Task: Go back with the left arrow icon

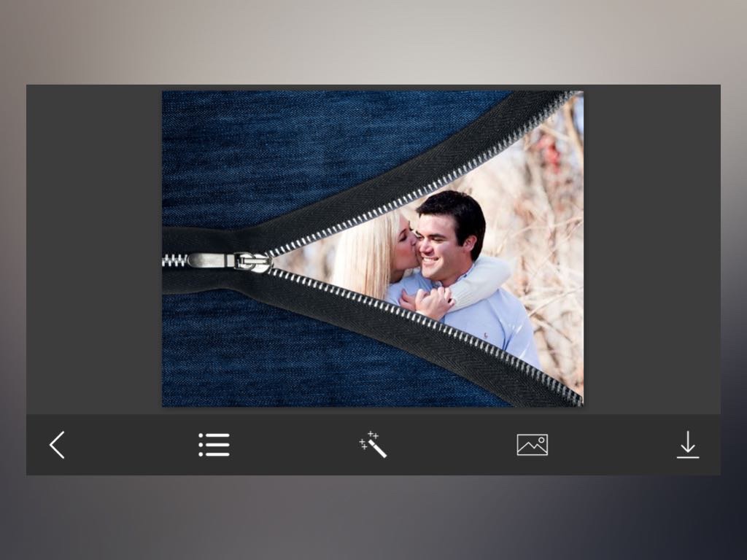Action: coord(57,445)
